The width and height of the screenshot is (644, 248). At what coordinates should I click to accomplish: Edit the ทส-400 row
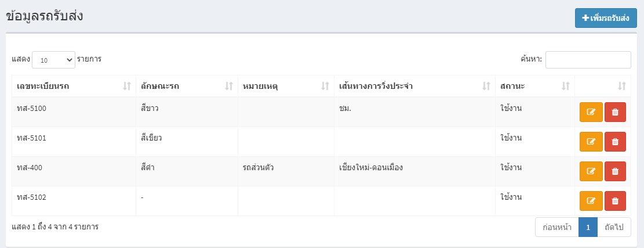pyautogui.click(x=591, y=171)
